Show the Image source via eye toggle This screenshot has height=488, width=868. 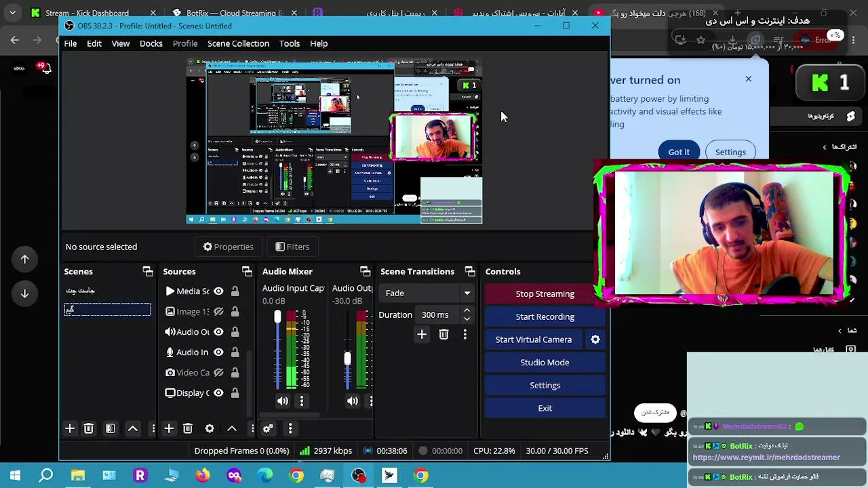click(x=218, y=312)
